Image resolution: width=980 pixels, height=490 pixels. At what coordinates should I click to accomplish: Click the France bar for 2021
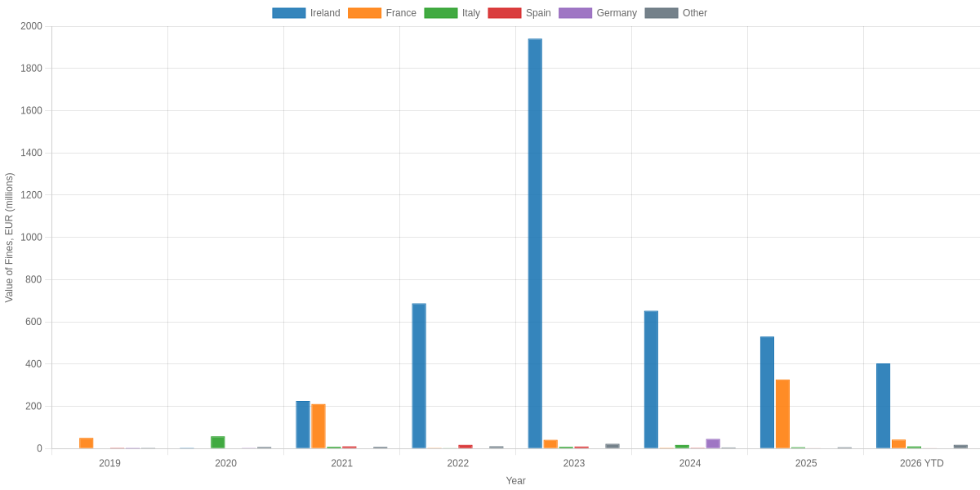pos(318,426)
